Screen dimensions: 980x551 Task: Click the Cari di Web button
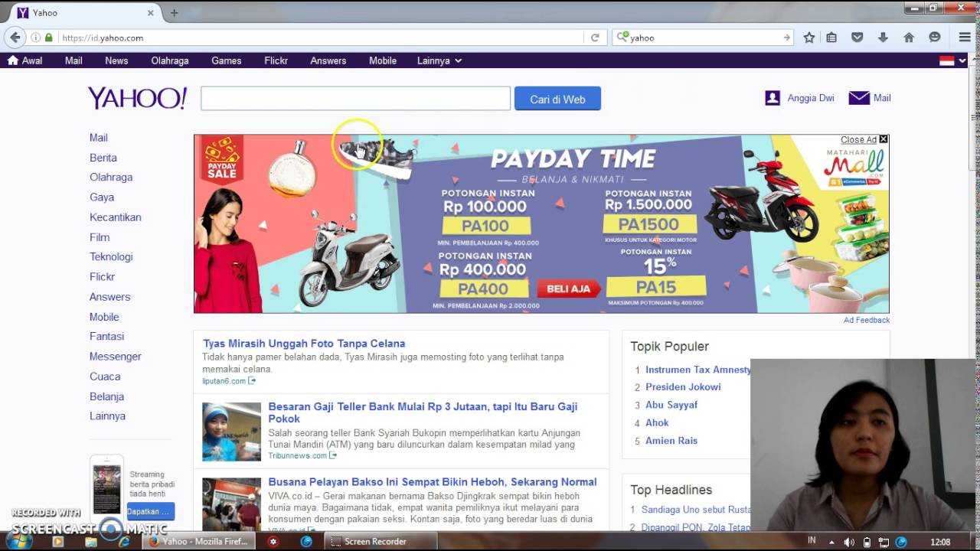point(557,98)
